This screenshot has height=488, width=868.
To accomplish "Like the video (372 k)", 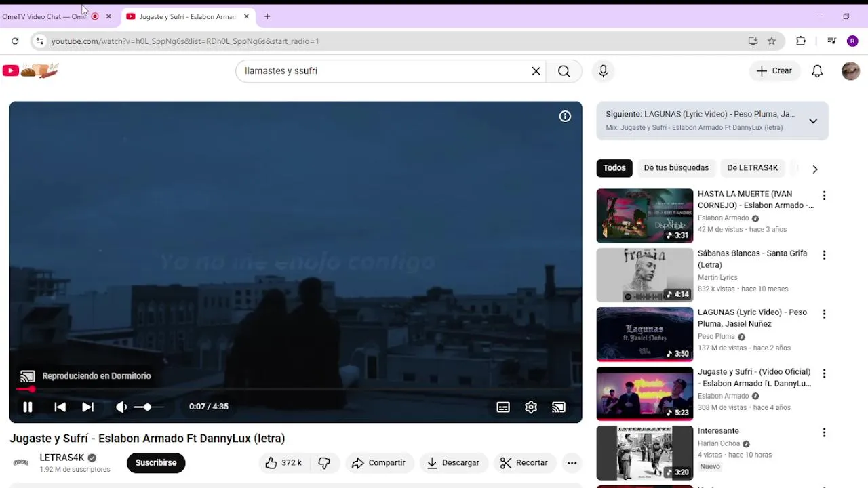I will tap(283, 463).
